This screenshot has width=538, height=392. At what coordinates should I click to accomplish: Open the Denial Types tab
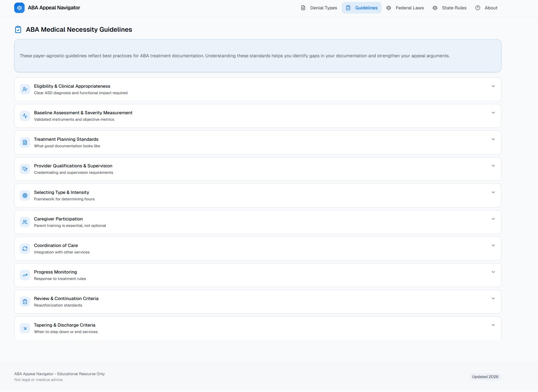(x=319, y=8)
